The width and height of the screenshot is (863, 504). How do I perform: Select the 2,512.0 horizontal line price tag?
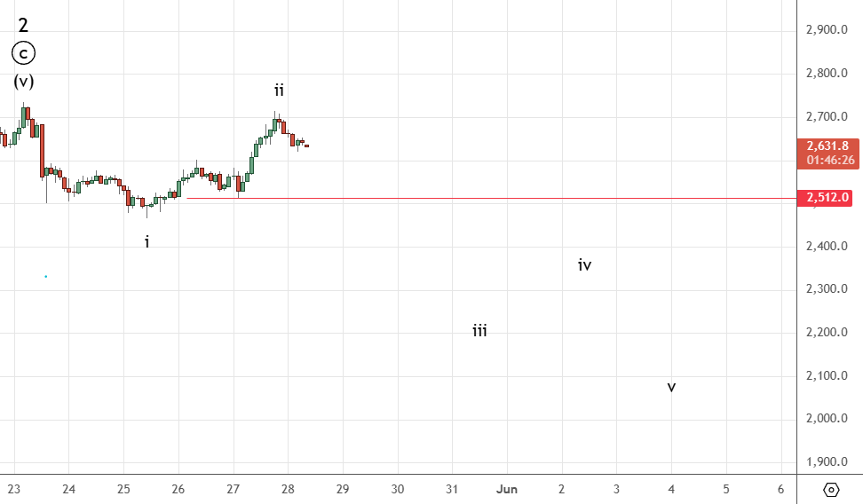pyautogui.click(x=828, y=198)
